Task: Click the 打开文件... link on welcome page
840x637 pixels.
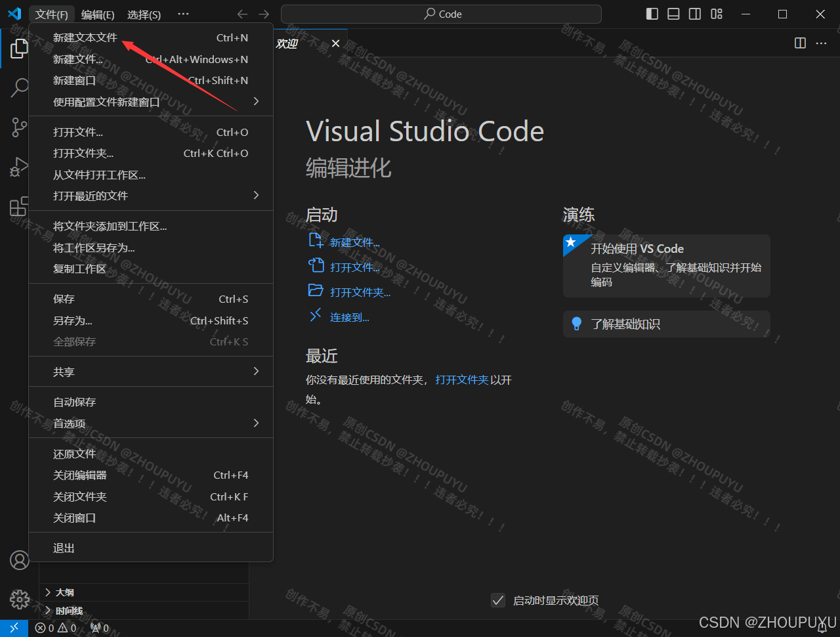Action: click(x=354, y=267)
